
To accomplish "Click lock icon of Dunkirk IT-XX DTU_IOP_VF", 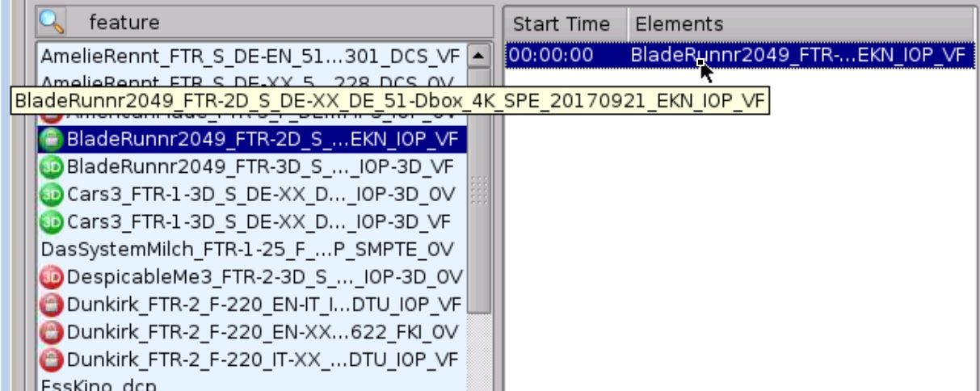I will coord(52,359).
